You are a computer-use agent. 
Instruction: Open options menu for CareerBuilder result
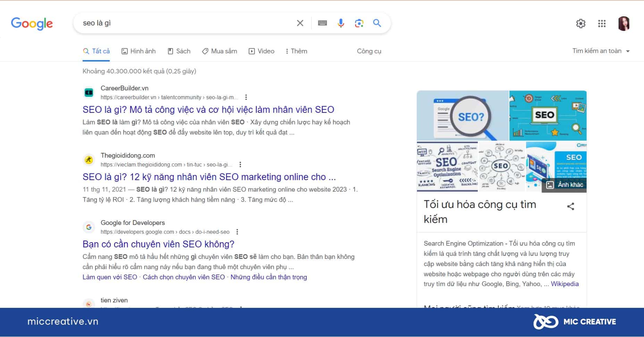(246, 97)
